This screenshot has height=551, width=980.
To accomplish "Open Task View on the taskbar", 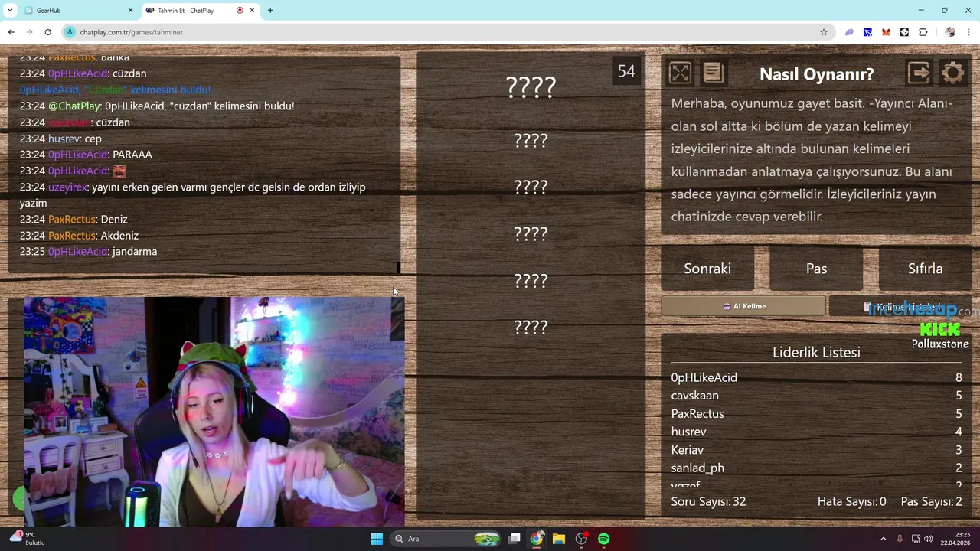I will [x=514, y=539].
